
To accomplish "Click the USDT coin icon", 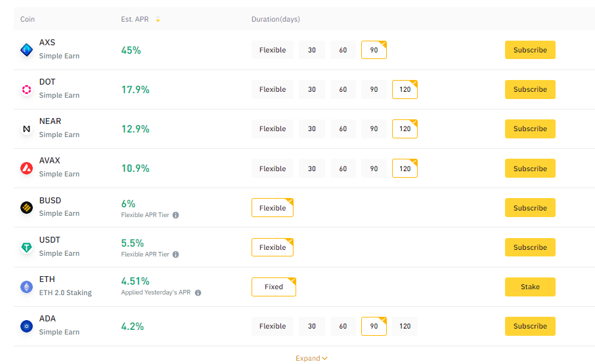I will click(26, 247).
